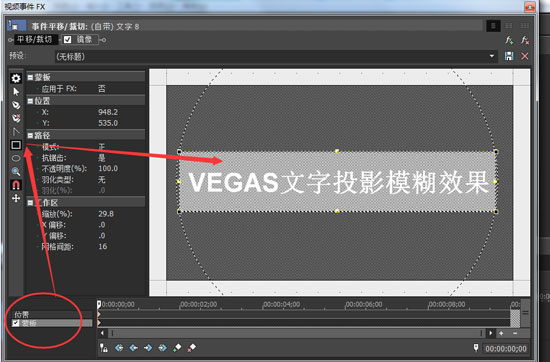Image resolution: width=550 pixels, height=362 pixels.
Task: Click the Y position value 535.0
Action: tap(108, 123)
